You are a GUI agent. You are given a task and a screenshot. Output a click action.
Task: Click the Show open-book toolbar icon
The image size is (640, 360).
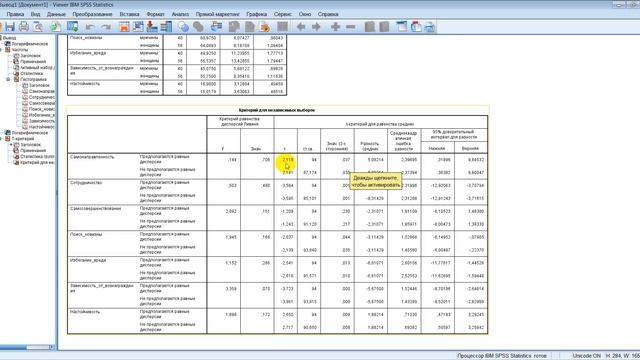[x=369, y=27]
